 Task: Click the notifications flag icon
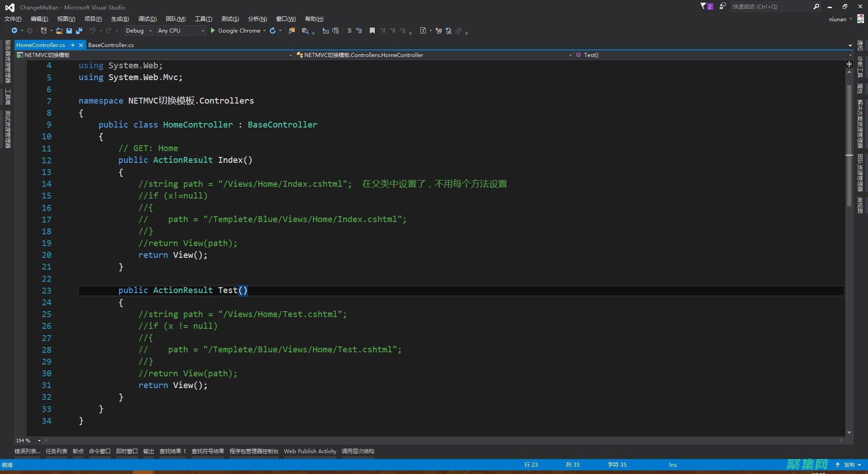pos(706,6)
